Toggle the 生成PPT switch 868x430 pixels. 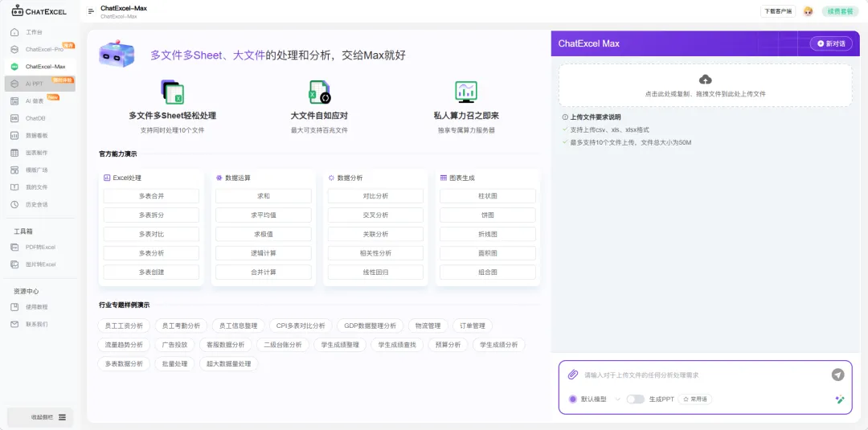(635, 399)
